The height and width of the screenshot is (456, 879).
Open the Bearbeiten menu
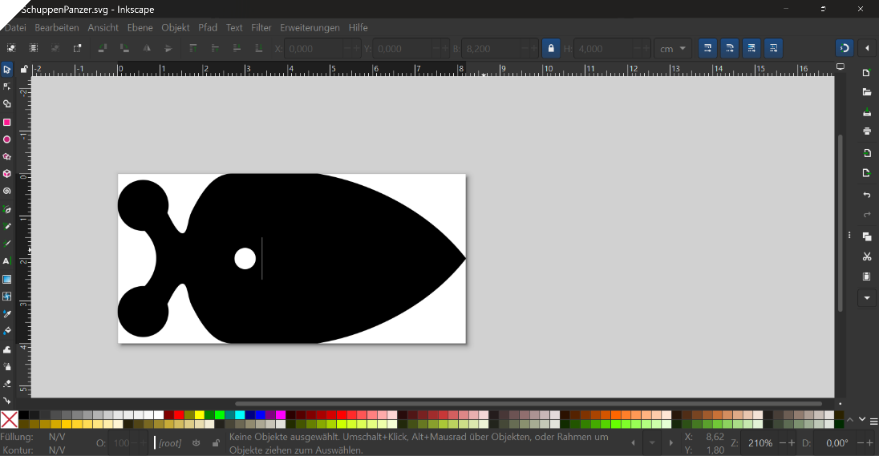click(x=57, y=27)
